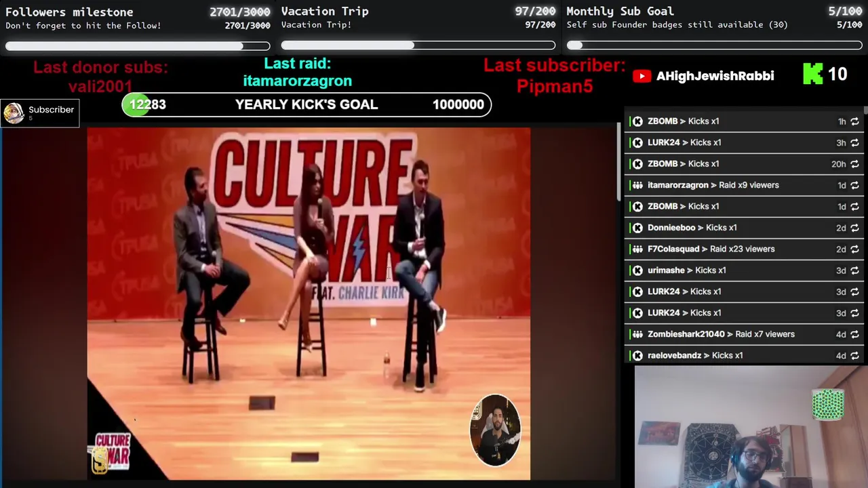Screen dimensions: 868x488
Task: Click the activity feed scrollbar
Action: [865, 110]
